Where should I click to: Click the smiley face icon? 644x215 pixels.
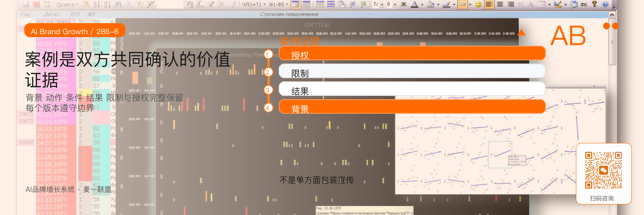pyautogui.click(x=478, y=4)
